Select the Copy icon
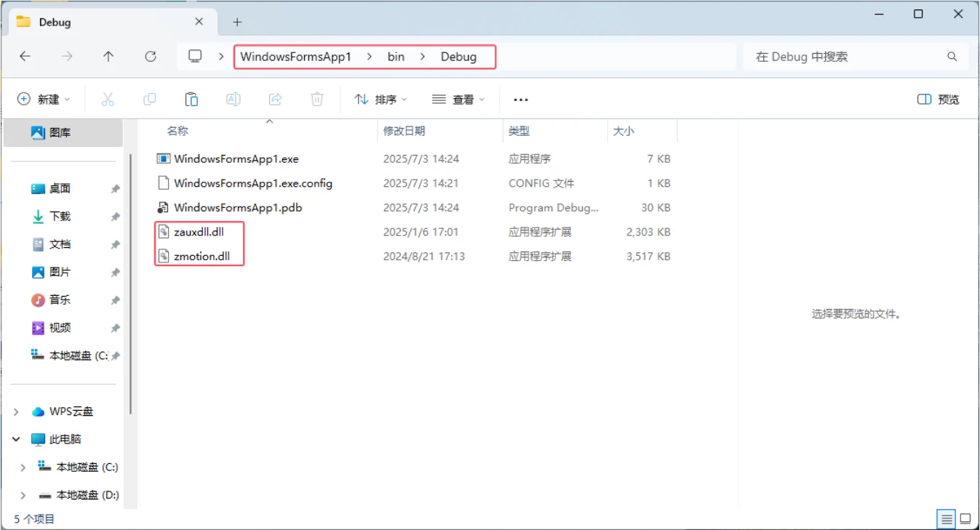 click(150, 99)
